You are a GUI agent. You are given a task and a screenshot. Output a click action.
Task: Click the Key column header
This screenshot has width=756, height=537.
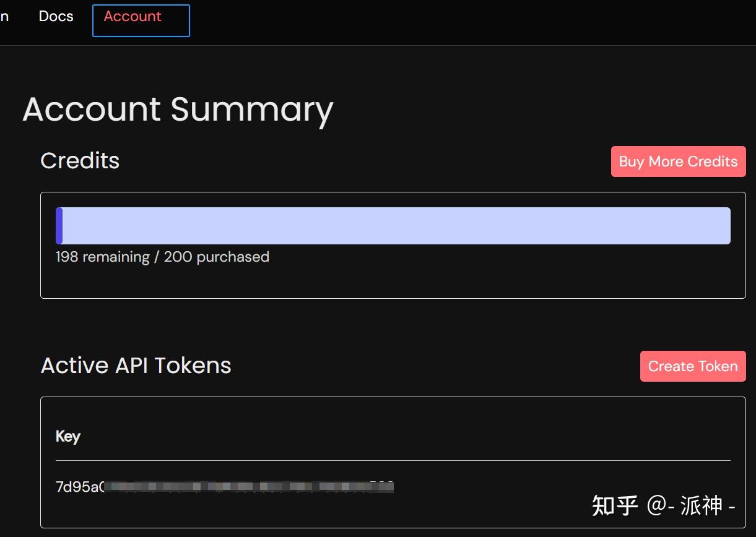[x=68, y=436]
